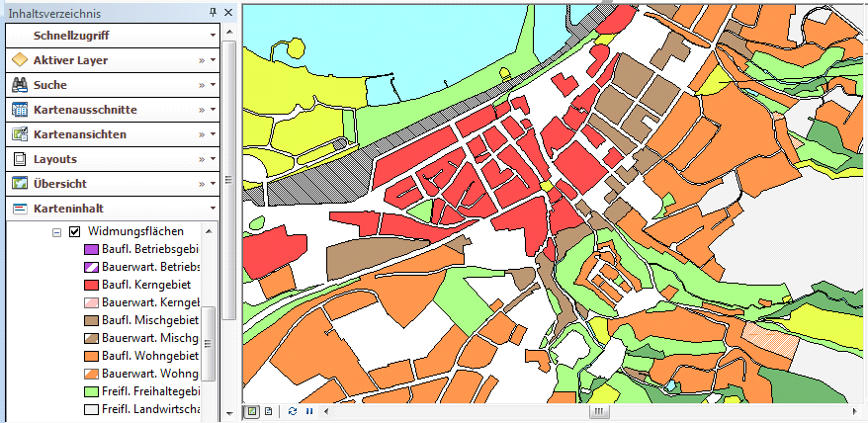The image size is (868, 423).
Task: Close the Inhaltsverzeichnis panel
Action: 227,12
